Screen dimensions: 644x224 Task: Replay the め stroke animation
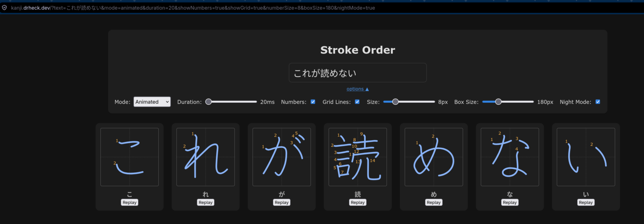point(434,202)
